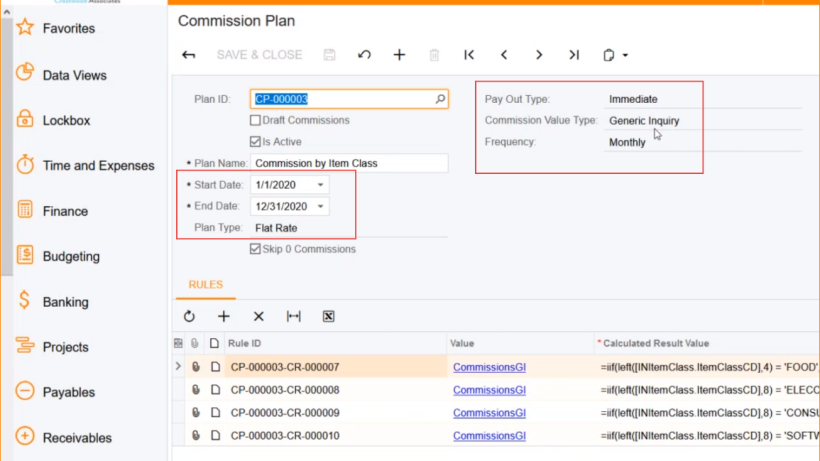The height and width of the screenshot is (461, 820).
Task: Open CommissionsGI link for rule CR-000010
Action: tap(489, 436)
